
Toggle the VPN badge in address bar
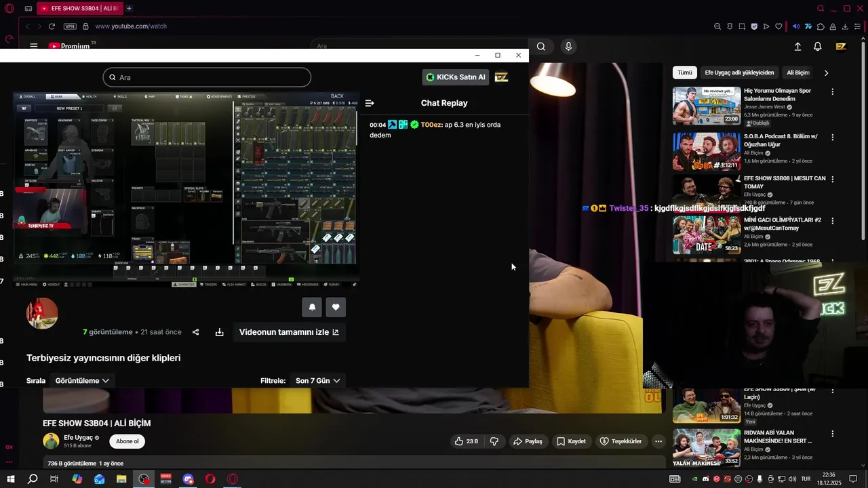coord(70,26)
